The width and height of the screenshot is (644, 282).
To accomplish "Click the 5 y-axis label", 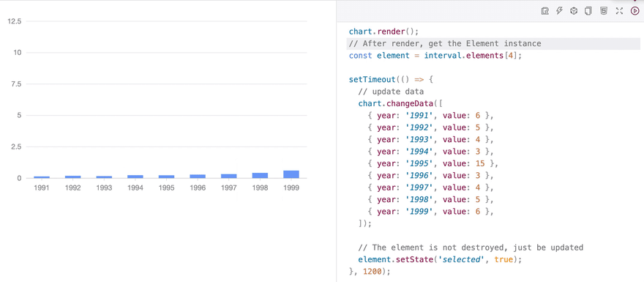I will tap(20, 115).
